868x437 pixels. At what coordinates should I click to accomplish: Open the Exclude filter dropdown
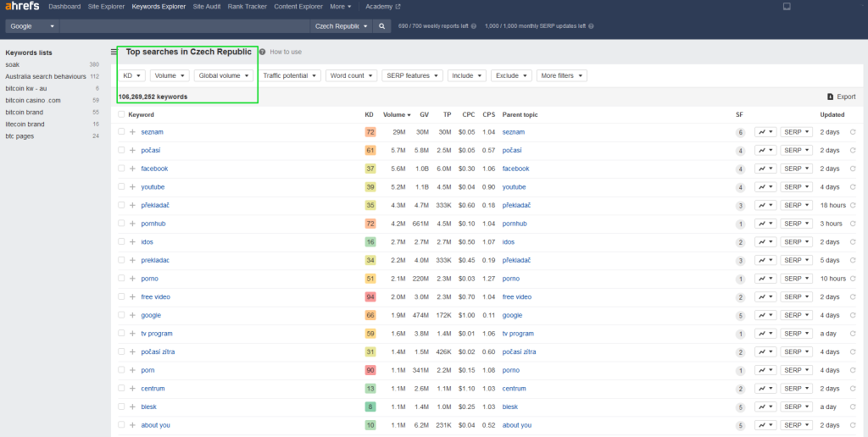(x=511, y=75)
